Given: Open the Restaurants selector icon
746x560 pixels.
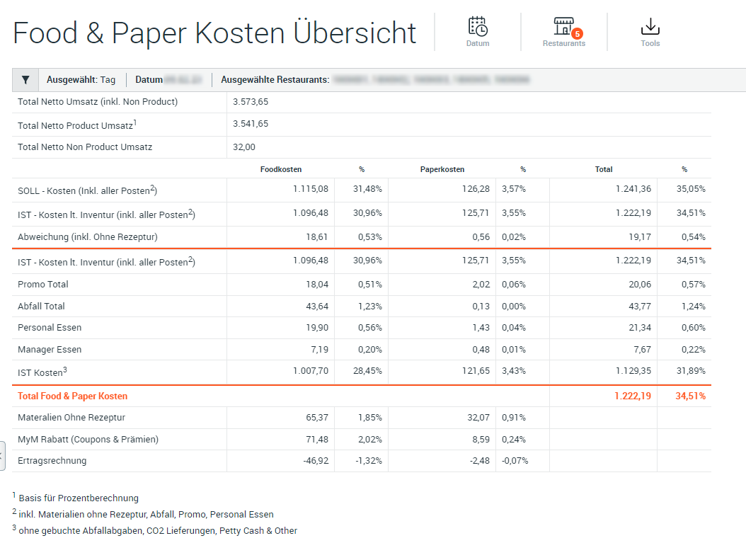Looking at the screenshot, I should [564, 26].
